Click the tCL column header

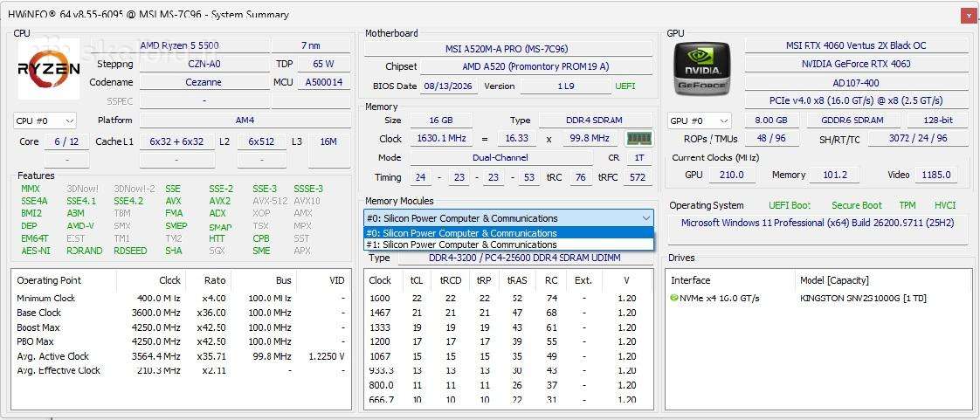(x=417, y=280)
